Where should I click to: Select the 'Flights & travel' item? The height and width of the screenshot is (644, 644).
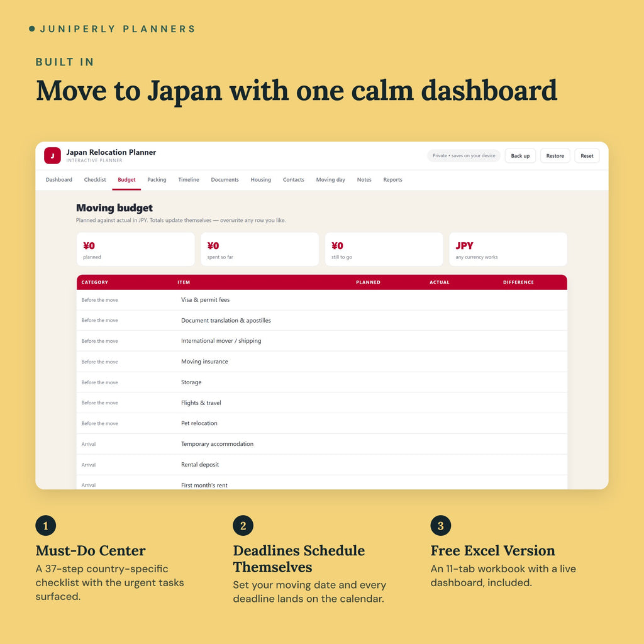[x=201, y=403]
